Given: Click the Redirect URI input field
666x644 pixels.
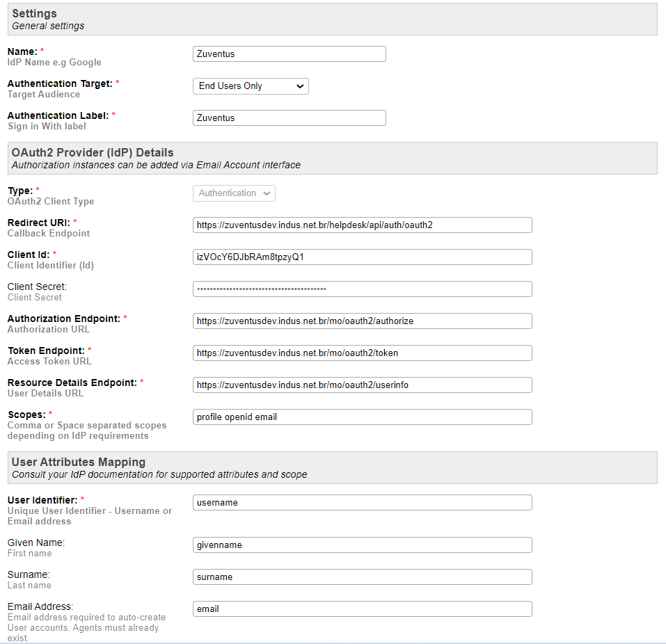Looking at the screenshot, I should (x=362, y=225).
